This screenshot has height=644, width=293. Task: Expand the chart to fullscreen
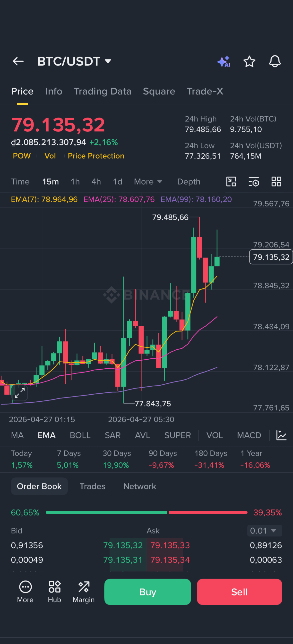click(x=19, y=393)
